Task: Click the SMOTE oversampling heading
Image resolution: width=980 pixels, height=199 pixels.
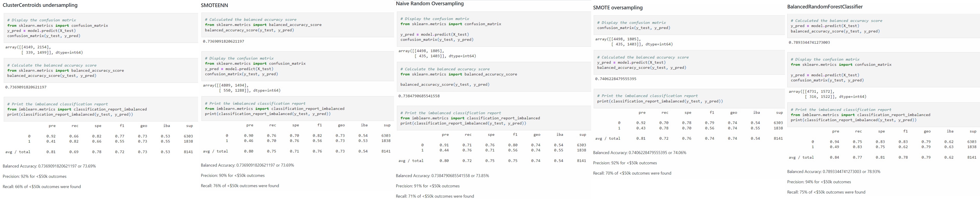Action: pyautogui.click(x=617, y=8)
